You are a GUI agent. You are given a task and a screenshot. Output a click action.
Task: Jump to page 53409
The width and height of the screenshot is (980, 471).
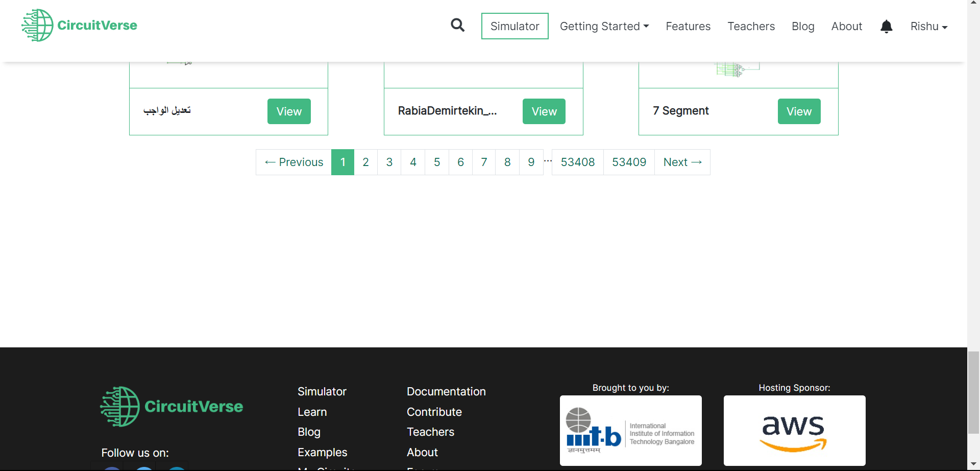[629, 162]
